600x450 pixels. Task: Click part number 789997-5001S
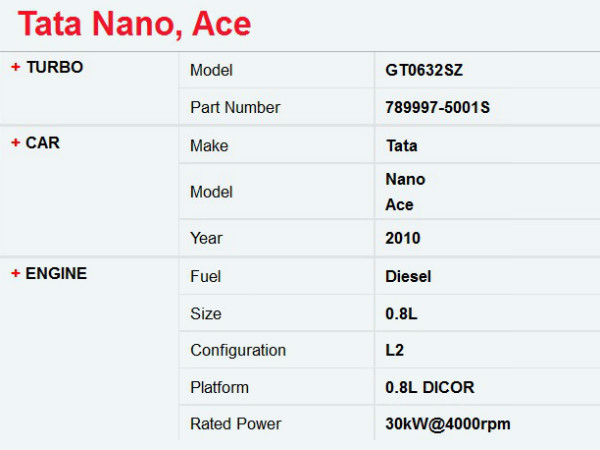pos(437,107)
